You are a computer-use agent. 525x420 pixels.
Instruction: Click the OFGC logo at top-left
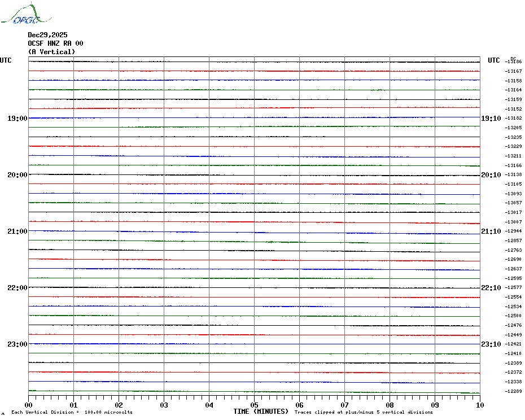click(x=27, y=14)
